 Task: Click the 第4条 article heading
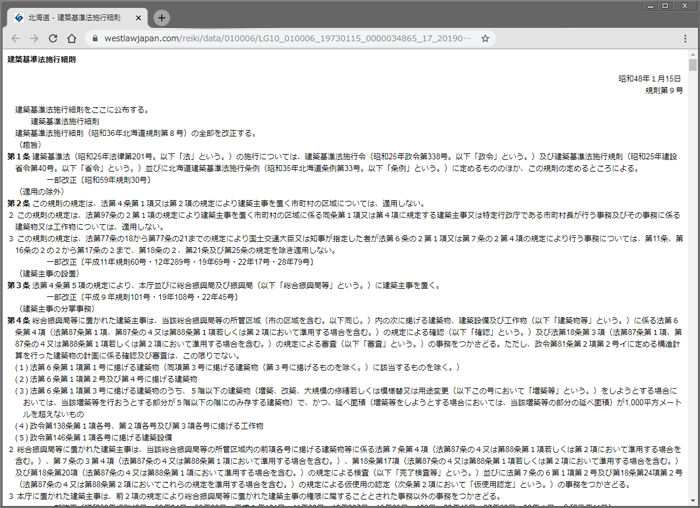(x=18, y=321)
